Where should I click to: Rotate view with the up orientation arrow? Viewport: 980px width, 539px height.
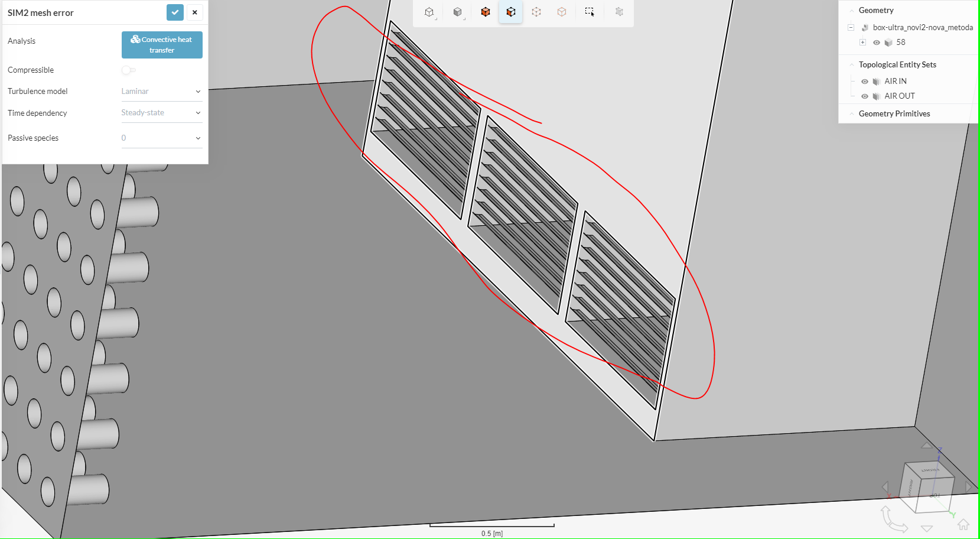(927, 445)
